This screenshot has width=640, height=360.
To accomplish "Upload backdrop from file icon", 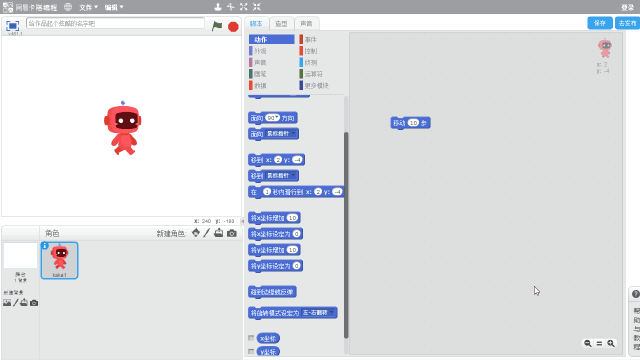I will 24,302.
